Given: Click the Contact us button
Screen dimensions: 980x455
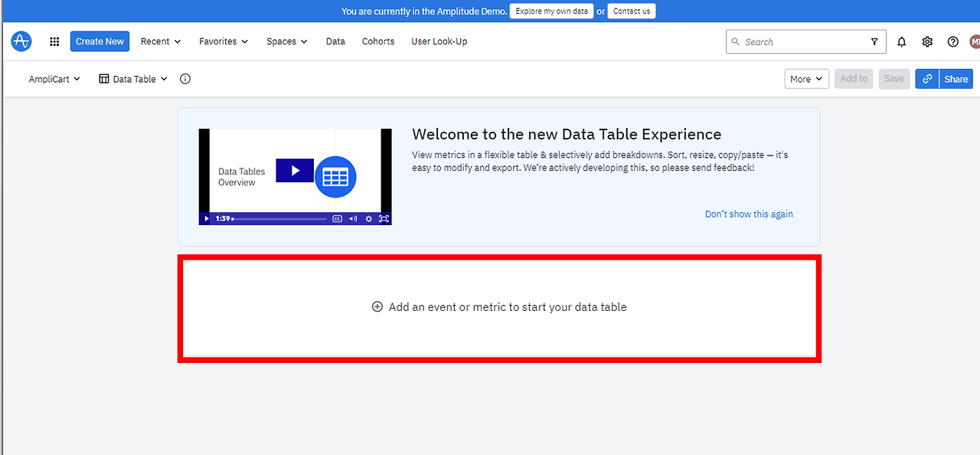Looking at the screenshot, I should (632, 11).
